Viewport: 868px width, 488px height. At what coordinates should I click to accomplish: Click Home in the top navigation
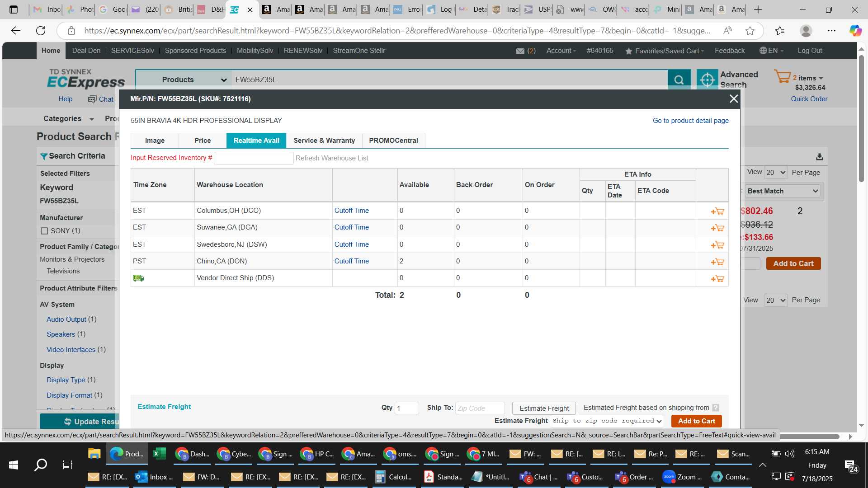click(51, 51)
